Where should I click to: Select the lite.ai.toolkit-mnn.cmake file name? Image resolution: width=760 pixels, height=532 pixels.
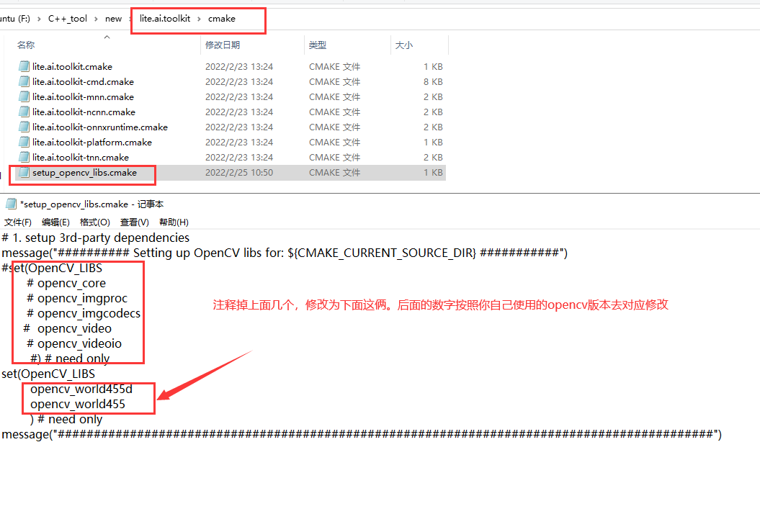point(83,96)
